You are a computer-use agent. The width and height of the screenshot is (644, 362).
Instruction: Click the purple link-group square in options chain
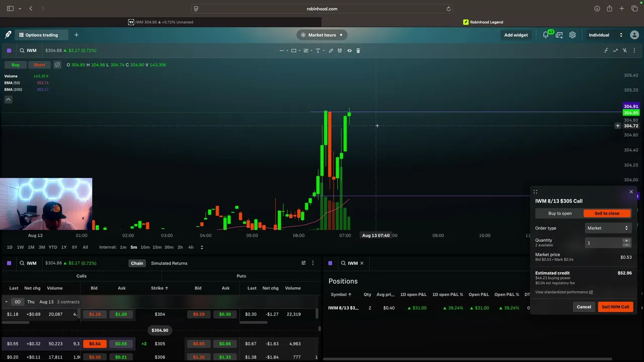tap(9, 263)
